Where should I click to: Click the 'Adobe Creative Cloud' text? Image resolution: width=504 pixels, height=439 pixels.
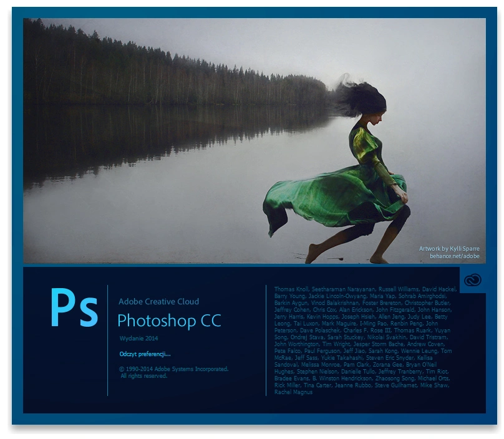158,301
